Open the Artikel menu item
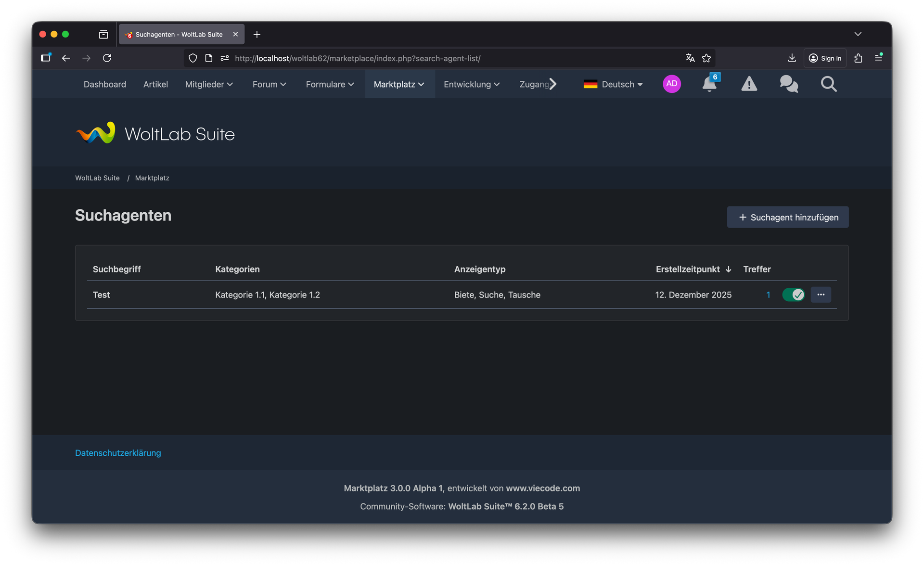 (155, 84)
